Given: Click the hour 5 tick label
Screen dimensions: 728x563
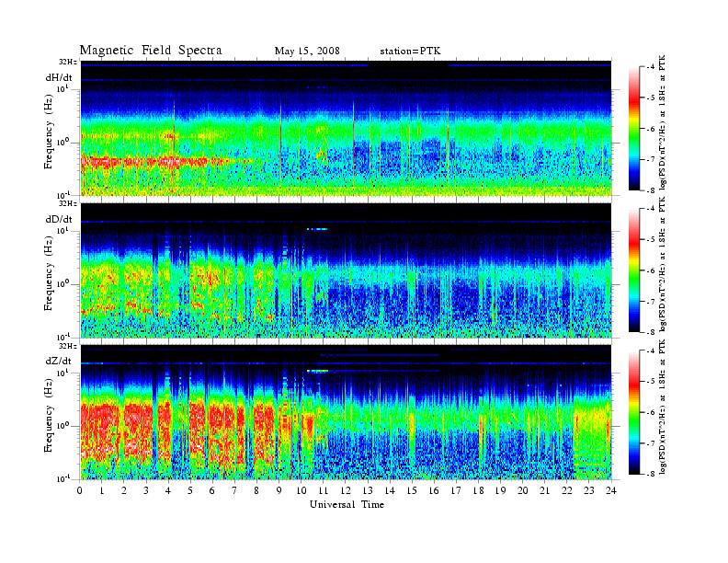Looking at the screenshot, I should (x=190, y=490).
